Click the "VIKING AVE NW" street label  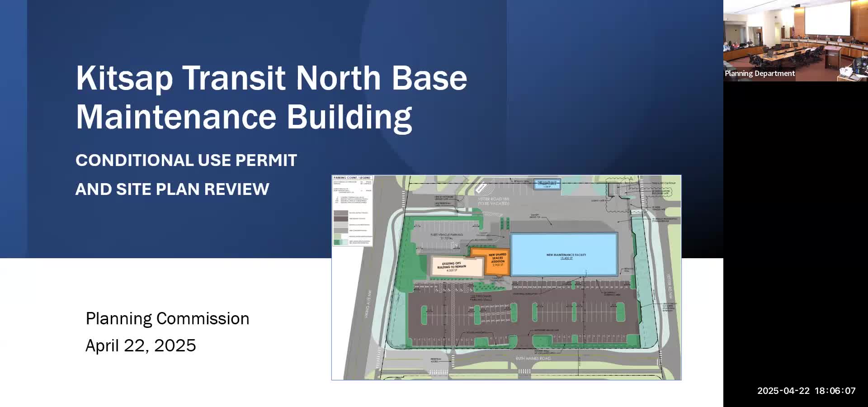pos(368,304)
